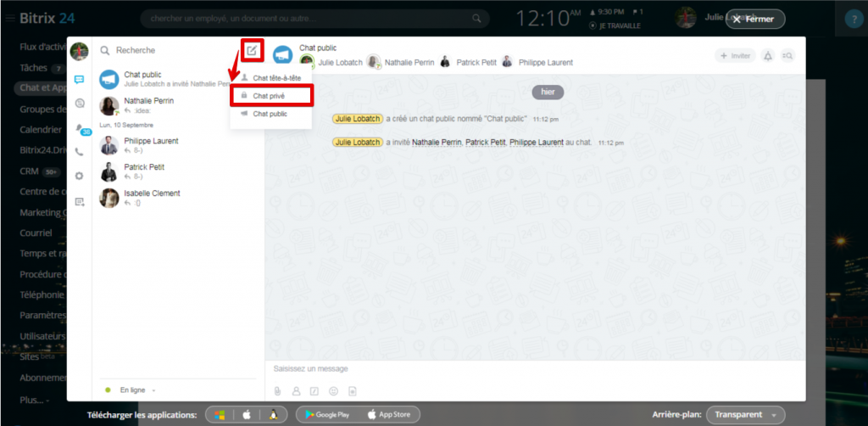Click Patrick Petit in the participants header
868x426 pixels.
pyautogui.click(x=476, y=63)
